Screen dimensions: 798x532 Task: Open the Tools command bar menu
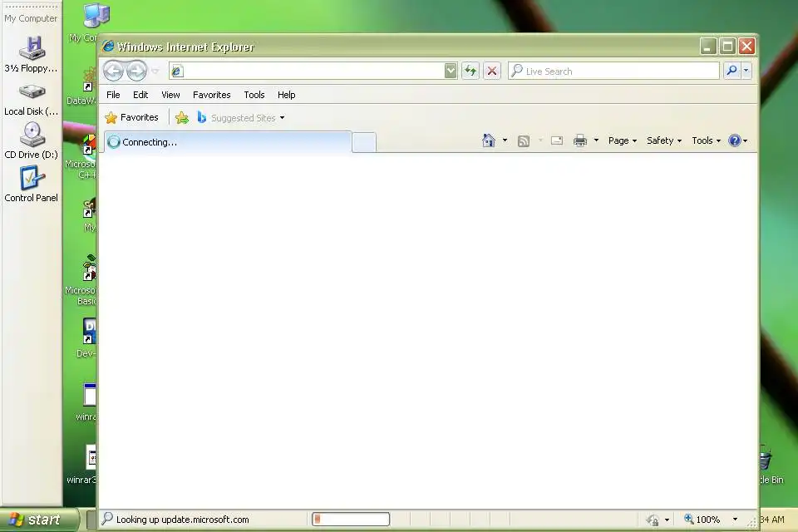pos(706,140)
